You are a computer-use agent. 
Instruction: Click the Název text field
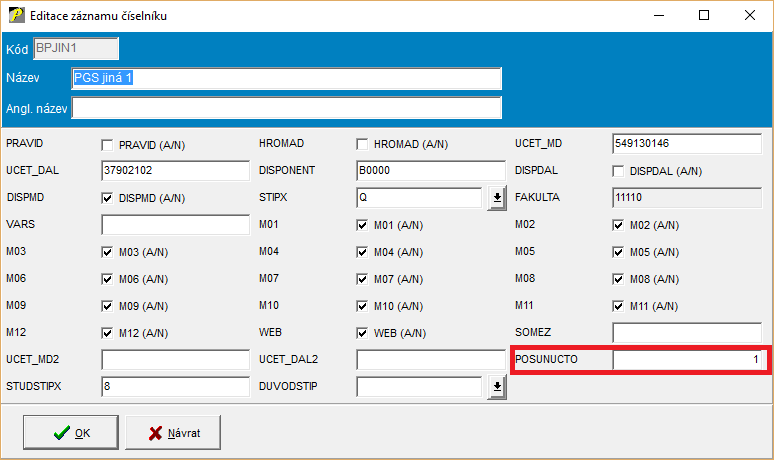click(x=285, y=78)
